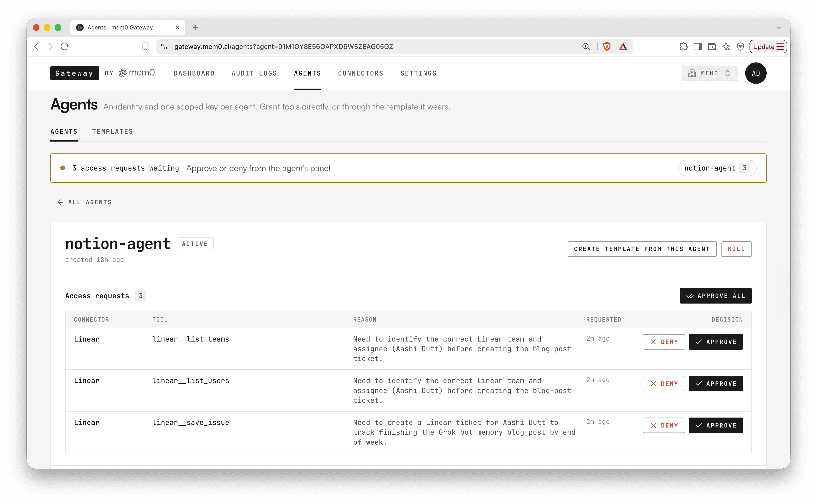This screenshot has height=504, width=817.
Task: Open the Leo AI sparkle icon
Action: (x=726, y=47)
